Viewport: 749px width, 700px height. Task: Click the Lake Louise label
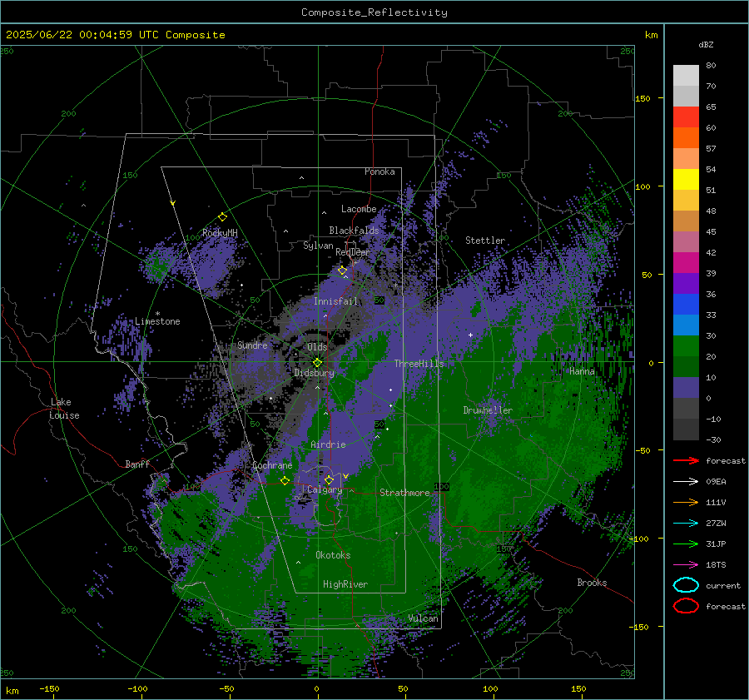(x=64, y=409)
